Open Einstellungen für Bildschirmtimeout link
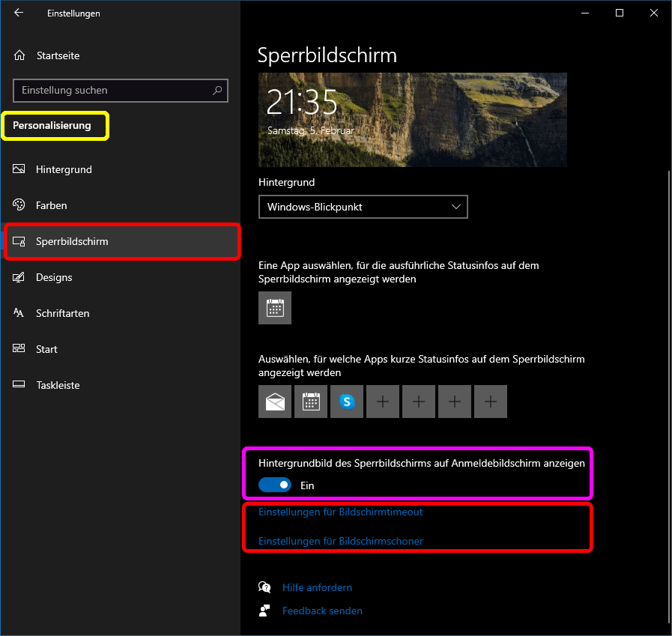Viewport: 672px width, 636px height. click(341, 512)
